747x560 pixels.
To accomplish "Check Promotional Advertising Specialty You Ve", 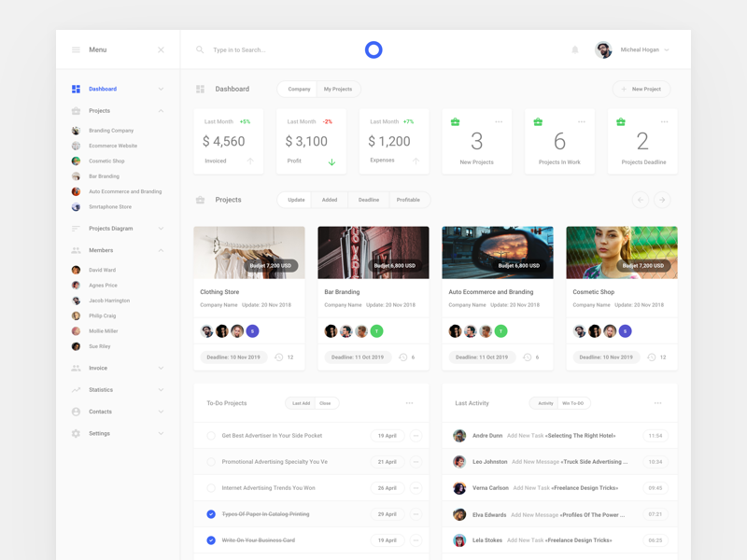I will [x=211, y=462].
